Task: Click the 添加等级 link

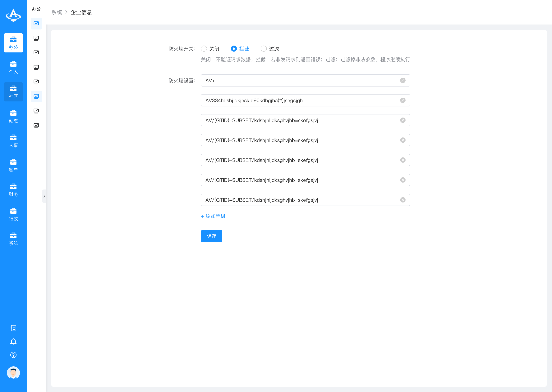Action: (213, 216)
